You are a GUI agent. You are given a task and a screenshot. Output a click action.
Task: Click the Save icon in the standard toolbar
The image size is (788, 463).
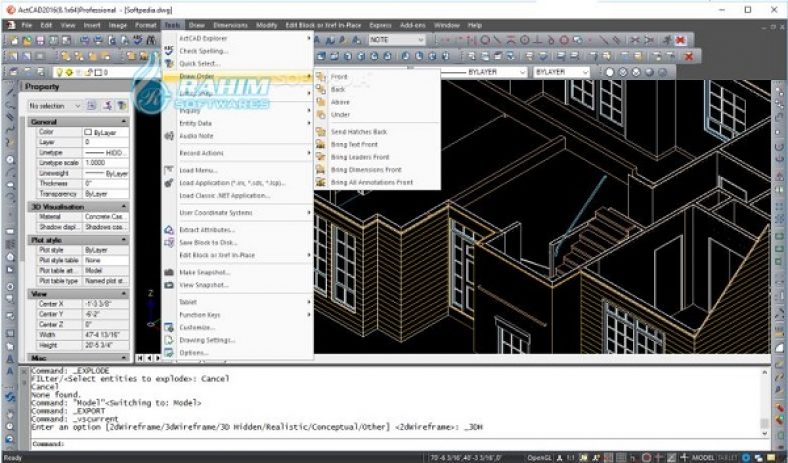40,40
